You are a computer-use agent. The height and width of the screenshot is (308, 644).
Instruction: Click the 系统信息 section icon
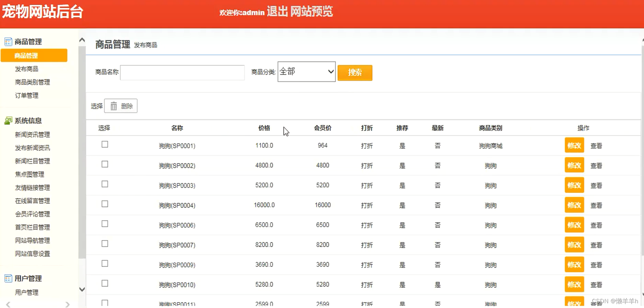(x=8, y=121)
